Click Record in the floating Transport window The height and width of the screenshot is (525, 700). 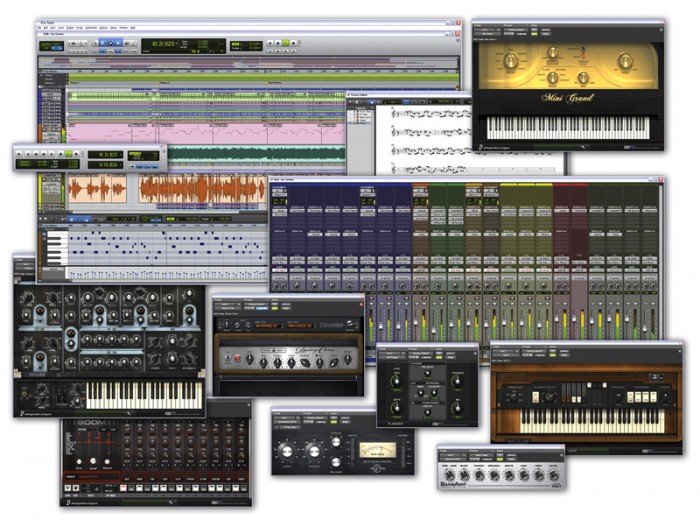(77, 154)
